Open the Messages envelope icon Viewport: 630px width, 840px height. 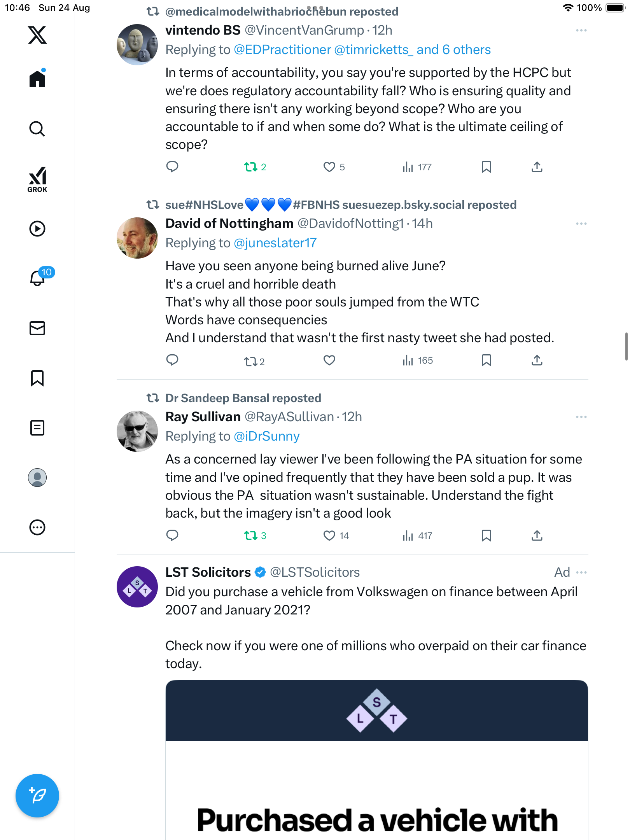(37, 328)
